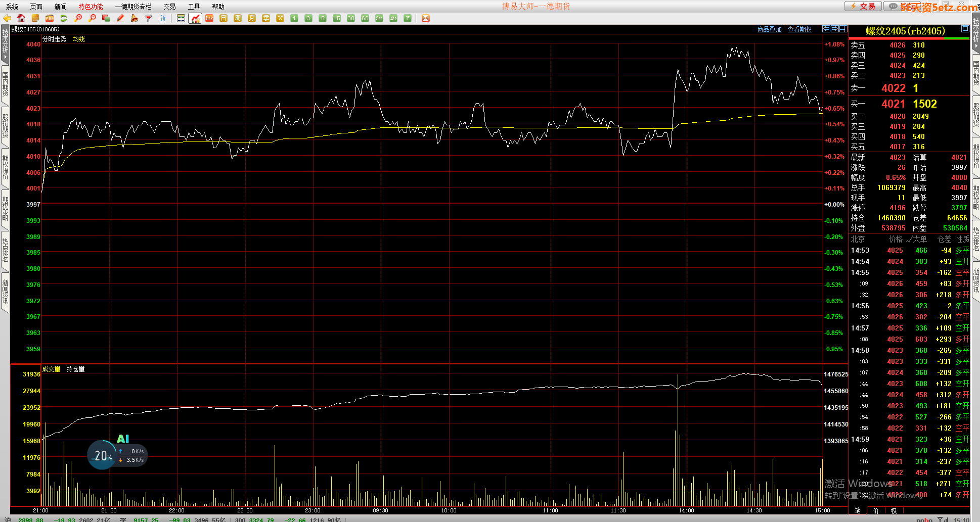
Task: Expand the 技术分析 left sidebar panel
Action: point(5,43)
